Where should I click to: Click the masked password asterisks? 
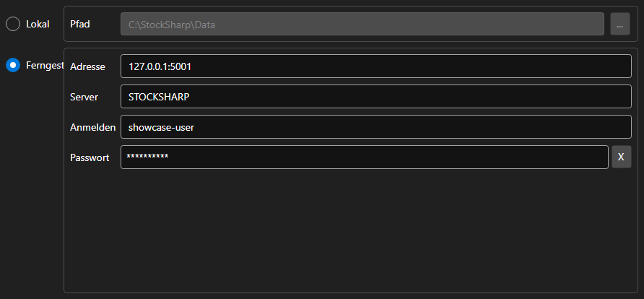click(x=147, y=157)
